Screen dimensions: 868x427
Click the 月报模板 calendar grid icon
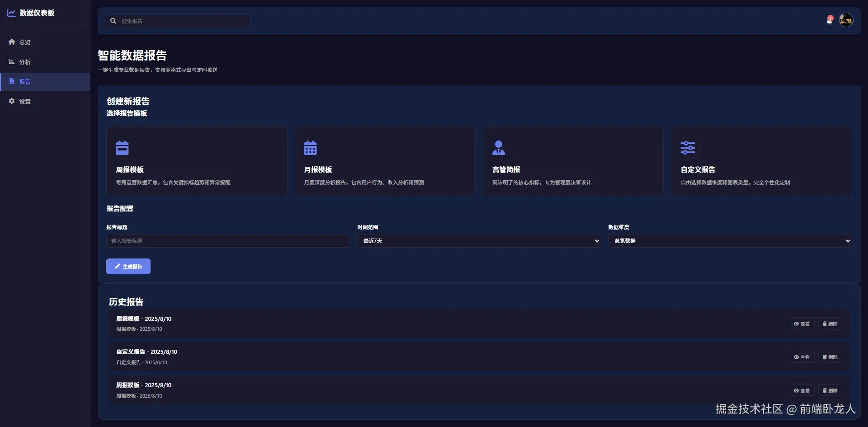tap(310, 148)
